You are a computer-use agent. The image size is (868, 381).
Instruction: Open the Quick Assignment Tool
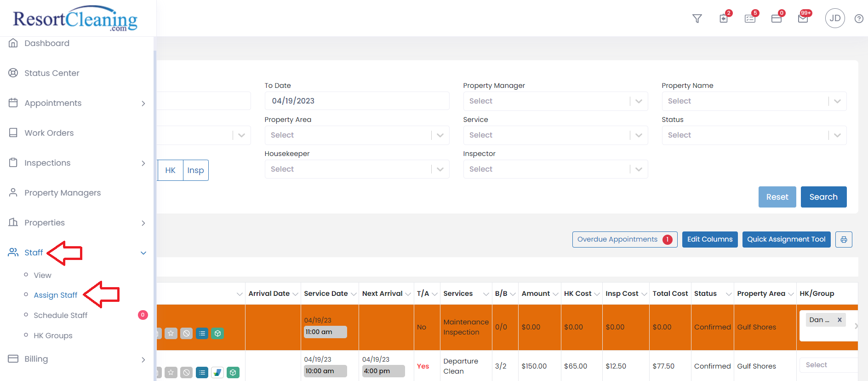(x=786, y=239)
